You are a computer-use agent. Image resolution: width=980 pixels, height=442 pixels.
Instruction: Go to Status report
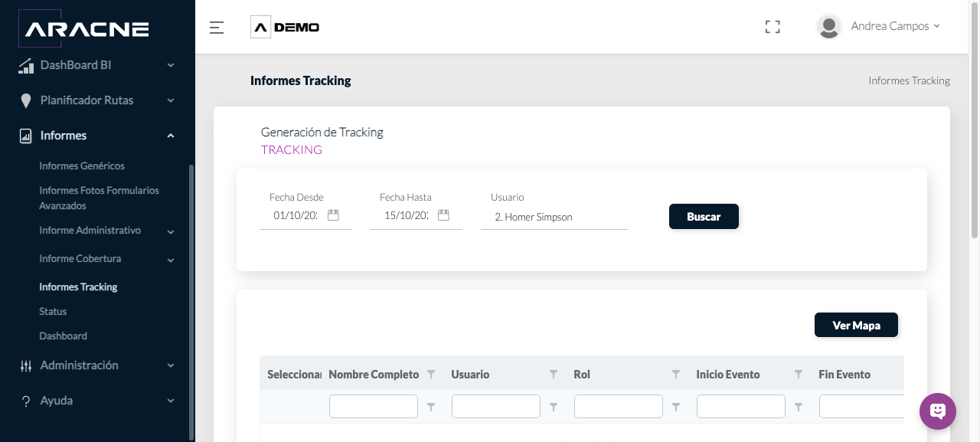(x=53, y=312)
